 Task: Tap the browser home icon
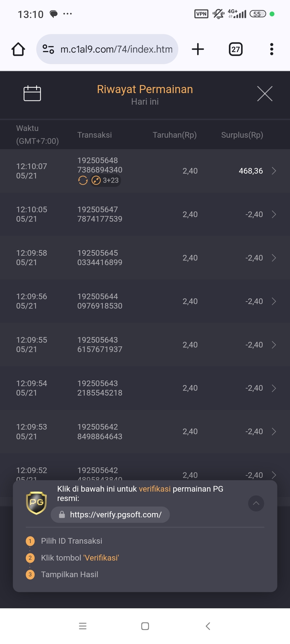coord(18,49)
